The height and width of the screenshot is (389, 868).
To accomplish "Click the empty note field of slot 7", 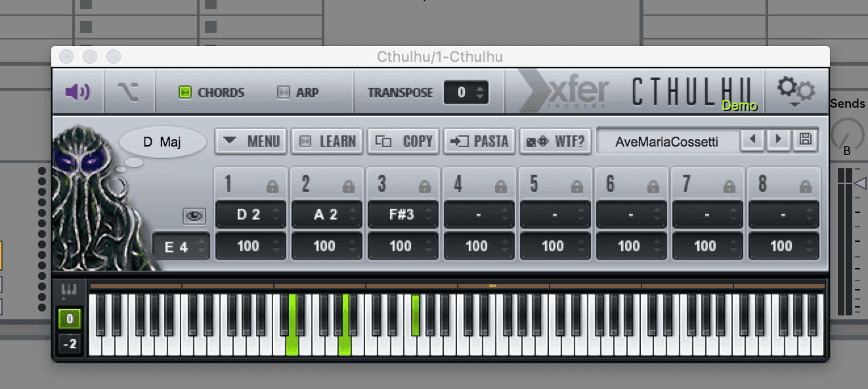I will 708,214.
